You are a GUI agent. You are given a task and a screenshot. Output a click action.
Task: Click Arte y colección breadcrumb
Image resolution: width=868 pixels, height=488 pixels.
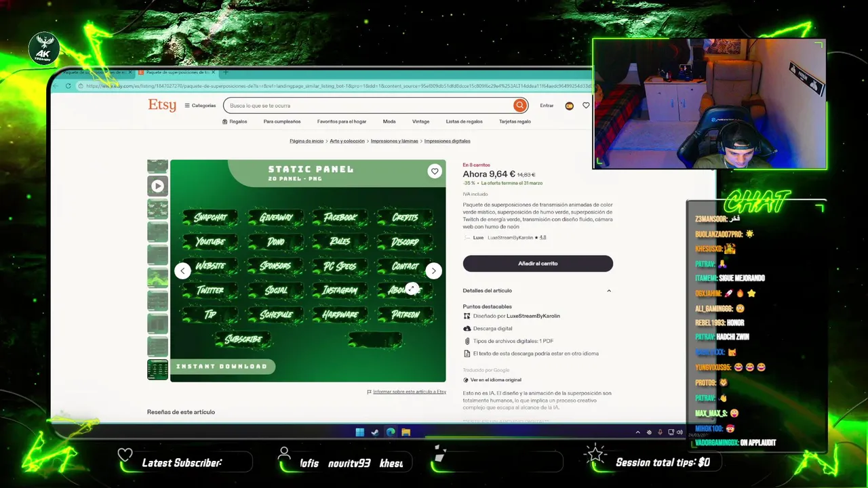coord(347,141)
